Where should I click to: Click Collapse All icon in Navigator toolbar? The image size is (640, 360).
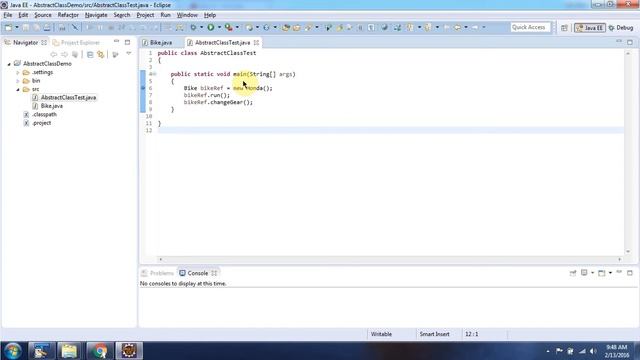(x=90, y=54)
